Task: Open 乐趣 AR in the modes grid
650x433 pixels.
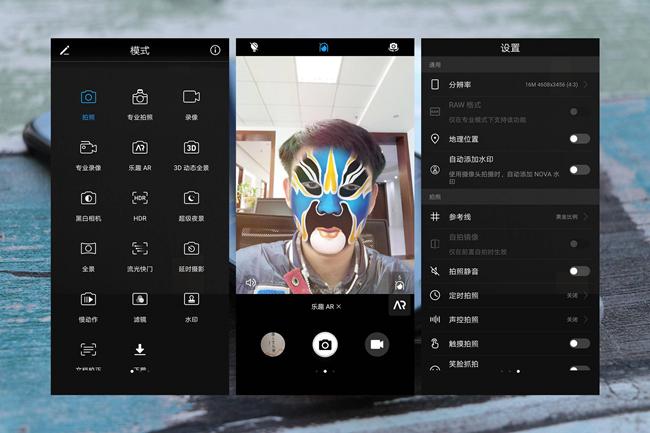Action: 140,148
